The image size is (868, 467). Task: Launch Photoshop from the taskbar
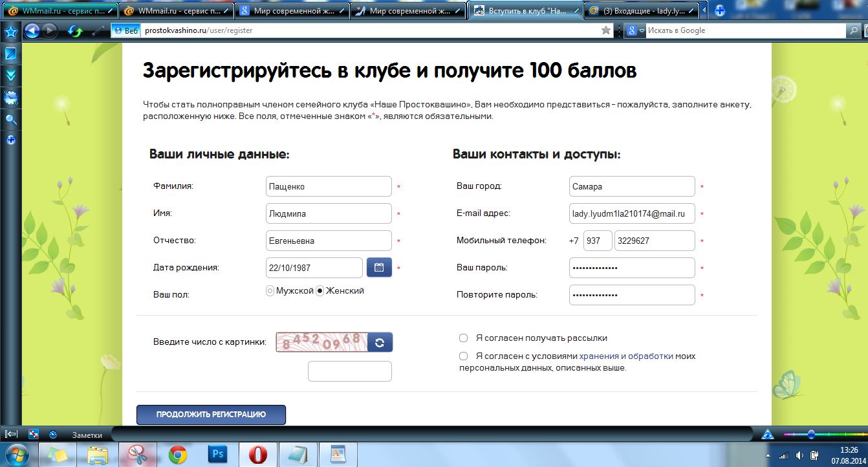point(217,455)
